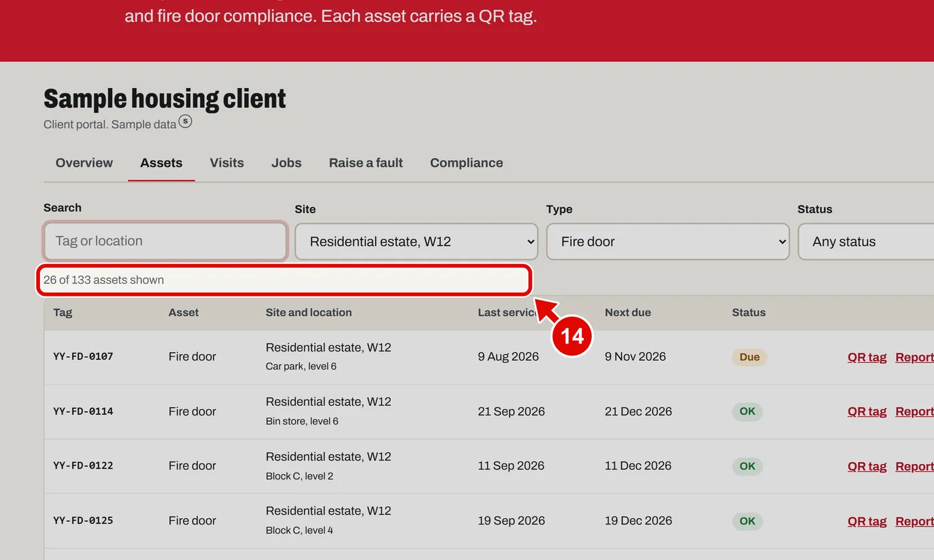Click the date 9 Aug 2026
The width and height of the screenshot is (934, 560).
pos(508,357)
